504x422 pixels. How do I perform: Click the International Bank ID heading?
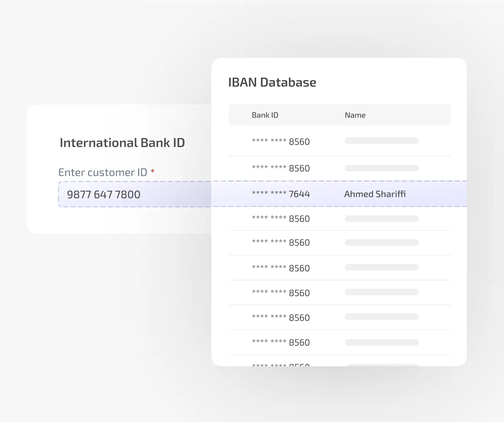(122, 142)
